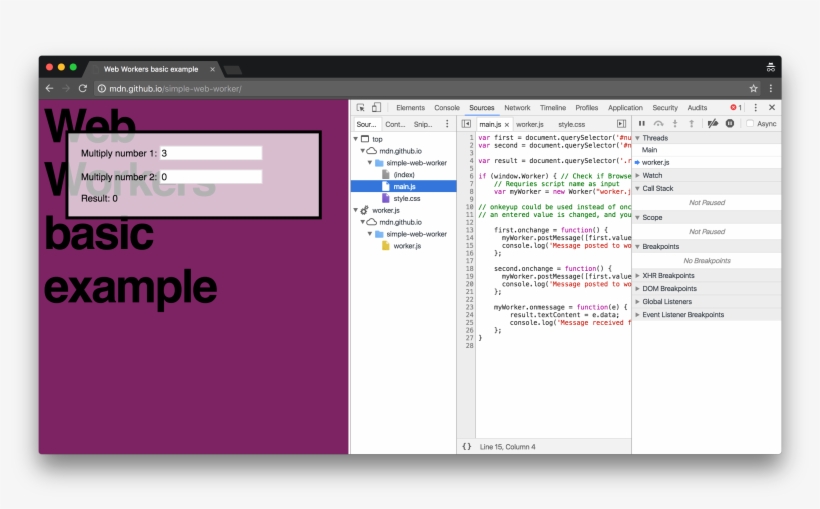Click the step over function icon
The height and width of the screenshot is (509, 820).
point(658,124)
